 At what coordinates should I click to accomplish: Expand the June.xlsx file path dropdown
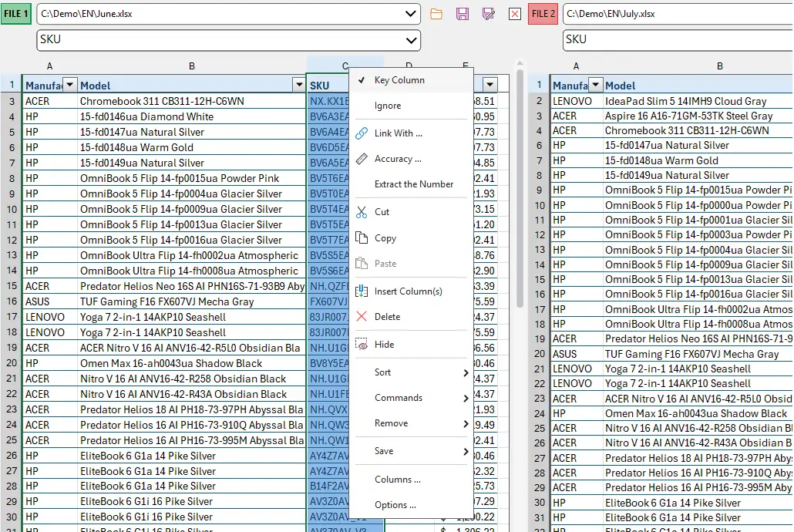point(411,14)
